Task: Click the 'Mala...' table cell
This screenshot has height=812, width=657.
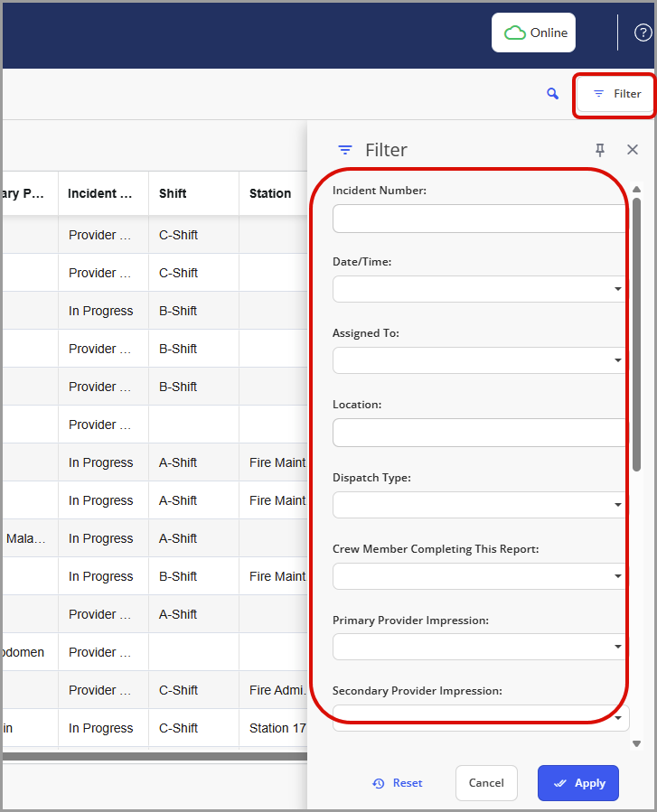Action: tap(30, 538)
